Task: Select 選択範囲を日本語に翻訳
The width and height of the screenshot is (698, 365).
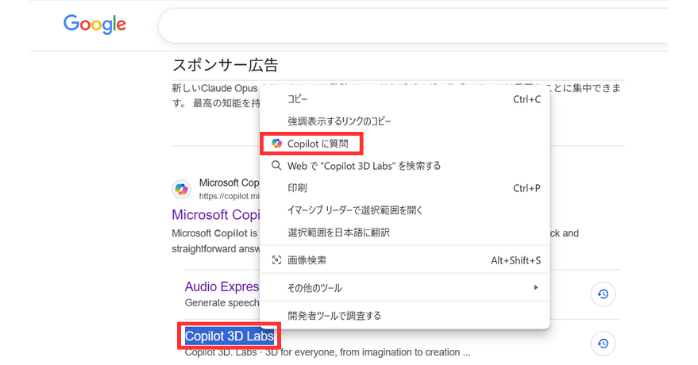Action: pos(405,232)
